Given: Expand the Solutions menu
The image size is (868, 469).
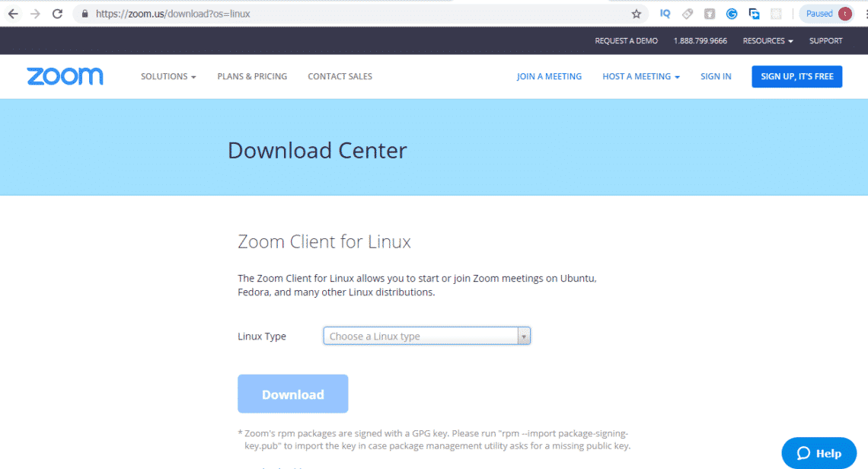Looking at the screenshot, I should pyautogui.click(x=168, y=76).
